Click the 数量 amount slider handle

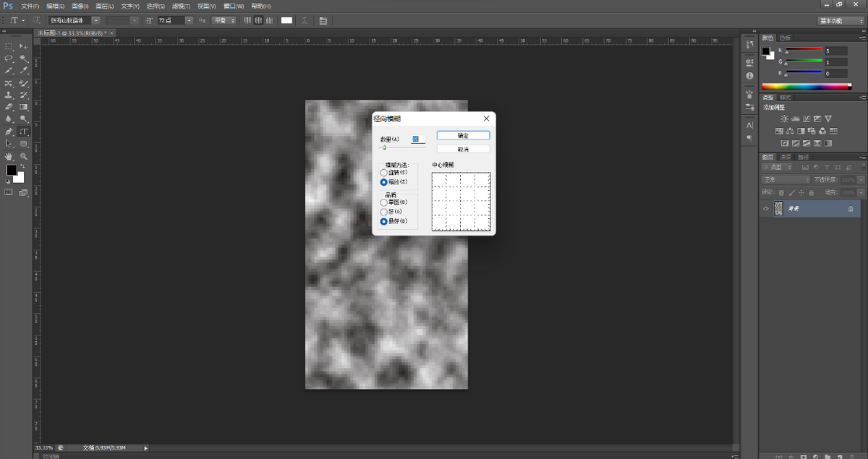pyautogui.click(x=384, y=147)
